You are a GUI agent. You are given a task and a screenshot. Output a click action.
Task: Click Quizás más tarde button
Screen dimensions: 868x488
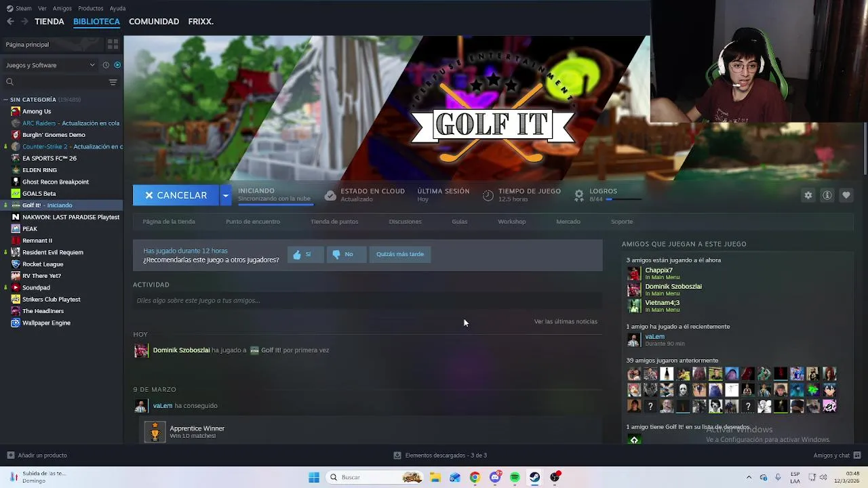point(400,254)
